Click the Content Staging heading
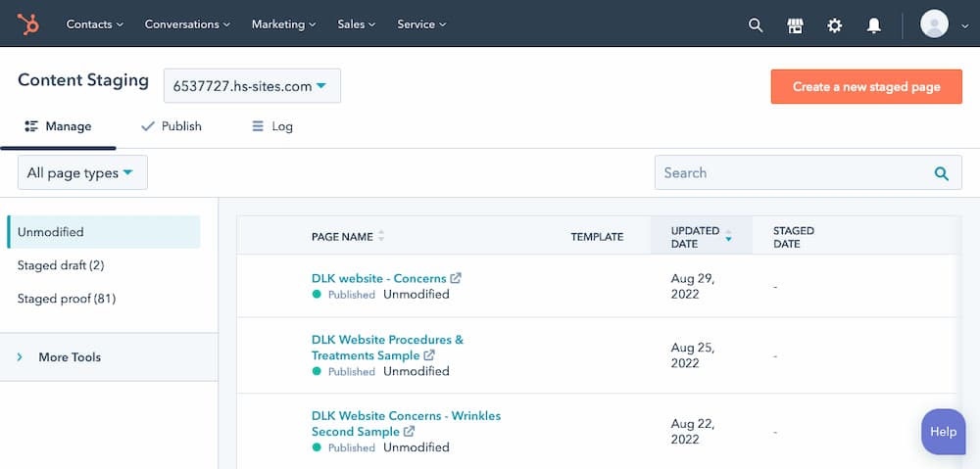980x469 pixels. click(x=83, y=80)
